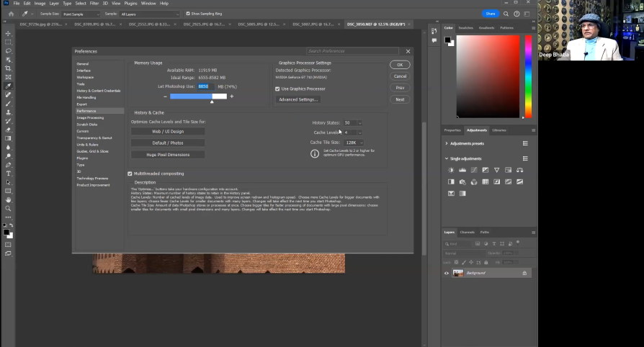644x347 pixels.
Task: Select the Hand tool
Action: [8, 199]
